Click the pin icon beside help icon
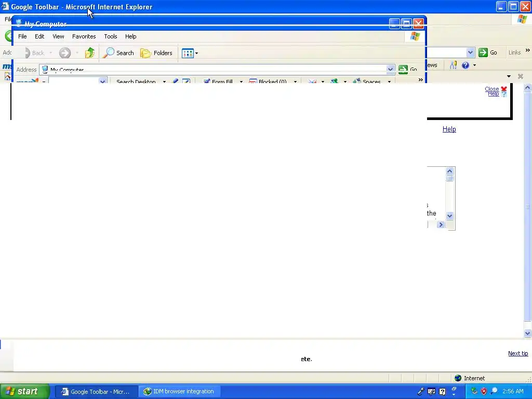Image resolution: width=532 pixels, height=399 pixels. (453, 65)
